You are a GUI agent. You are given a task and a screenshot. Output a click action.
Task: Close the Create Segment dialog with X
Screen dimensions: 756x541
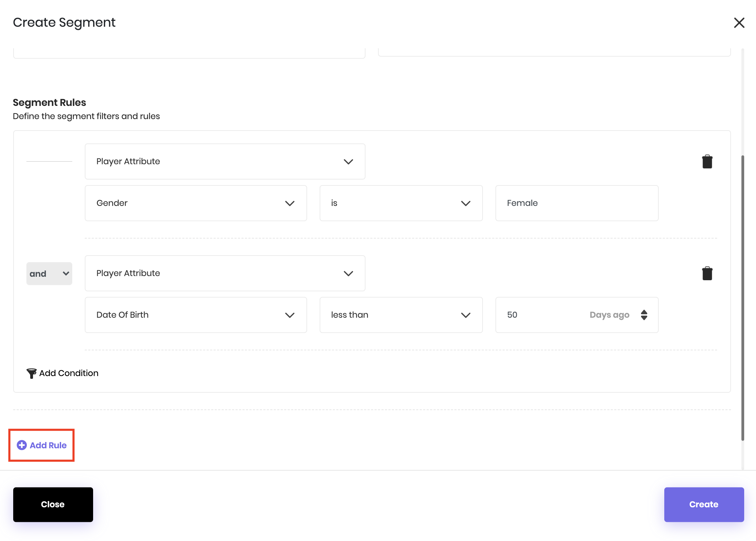coord(739,23)
